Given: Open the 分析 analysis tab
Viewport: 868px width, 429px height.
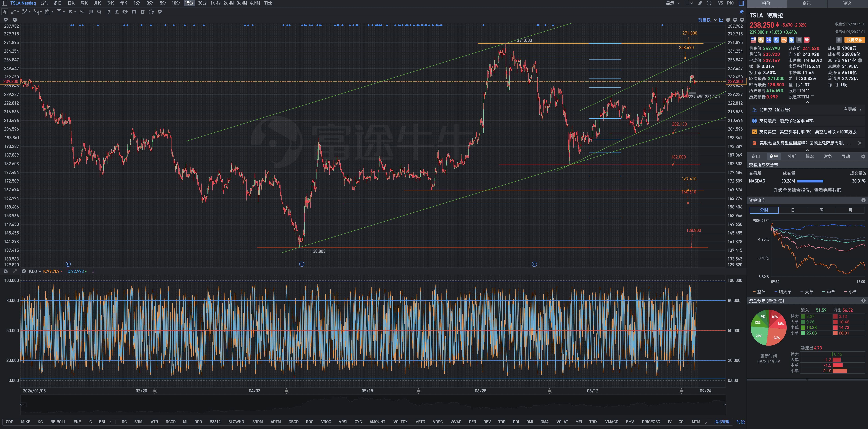Looking at the screenshot, I should point(792,156).
